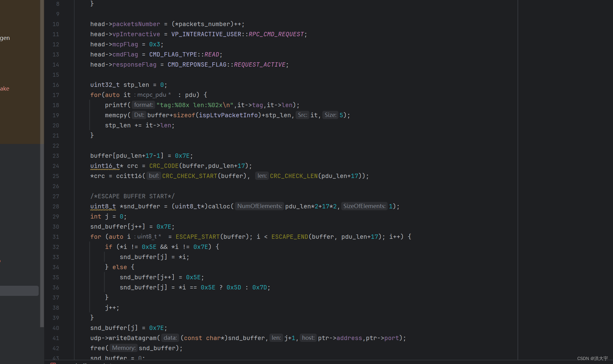Click the ESCAPE_START macro on line 31
Viewport: 613px width, 364px height.
(x=198, y=237)
